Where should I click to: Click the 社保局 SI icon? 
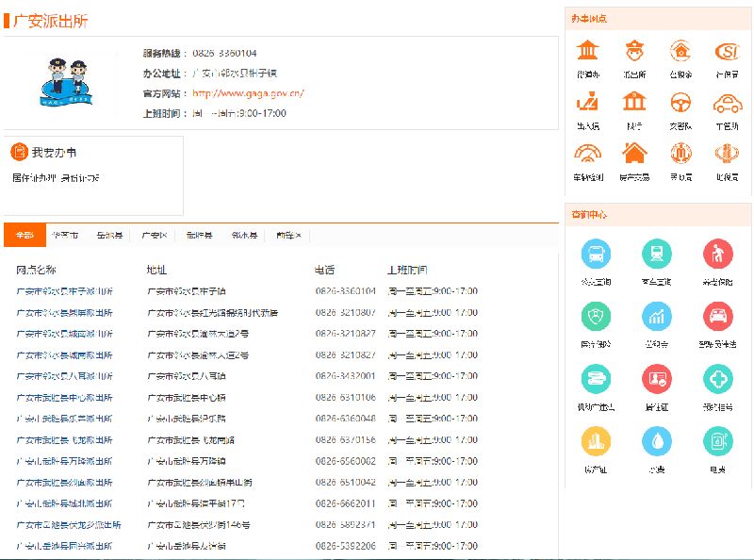coord(726,51)
